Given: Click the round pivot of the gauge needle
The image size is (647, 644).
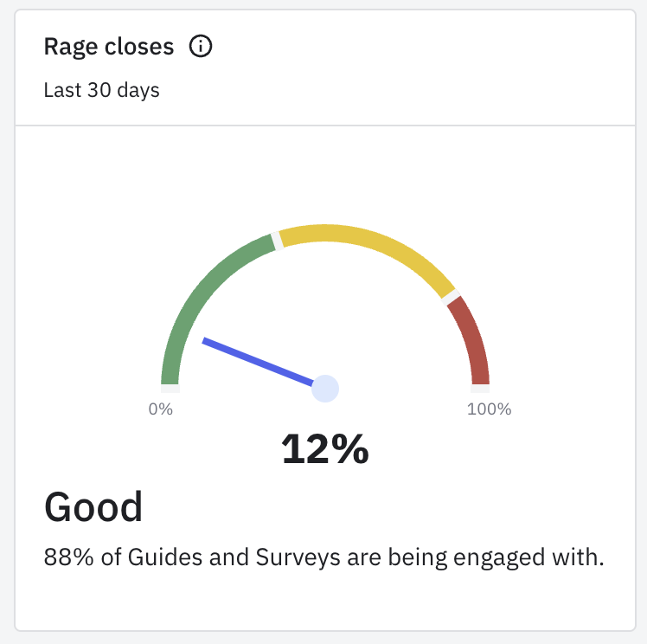Looking at the screenshot, I should click(325, 389).
